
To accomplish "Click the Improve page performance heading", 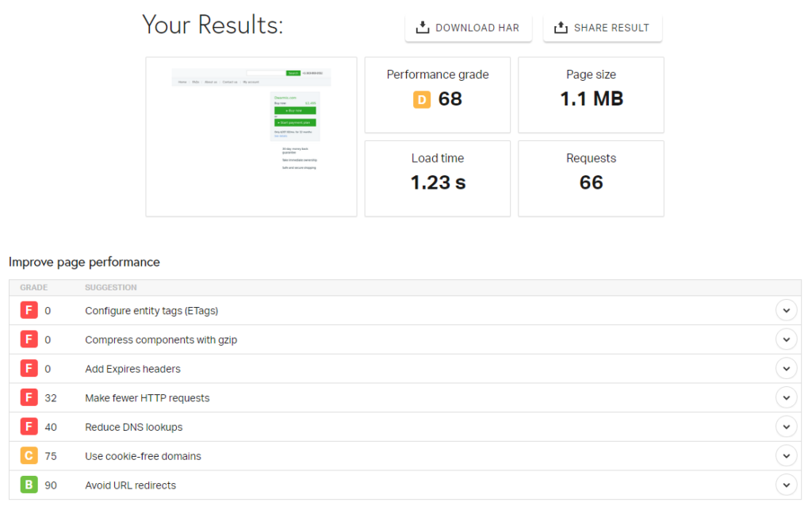I will pyautogui.click(x=84, y=262).
